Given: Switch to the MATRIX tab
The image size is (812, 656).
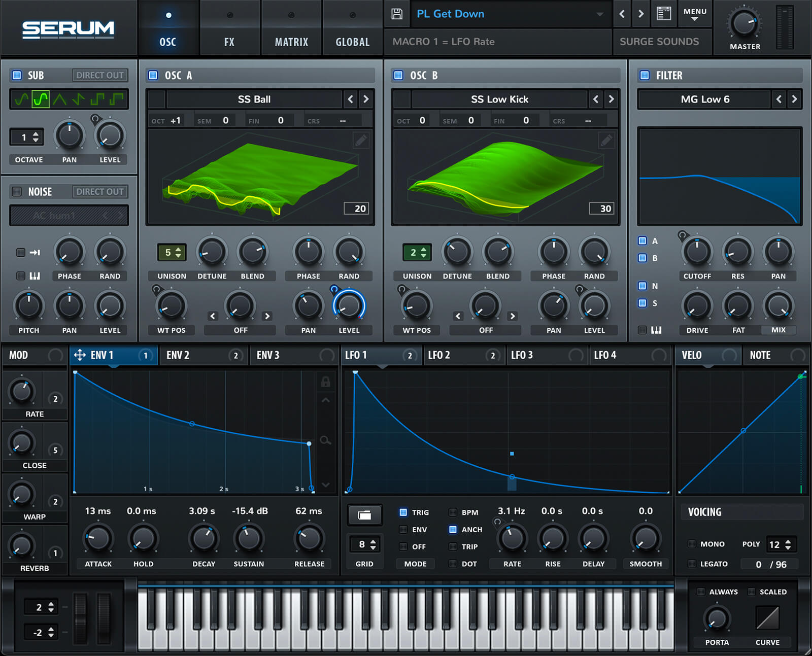Looking at the screenshot, I should pos(291,28).
